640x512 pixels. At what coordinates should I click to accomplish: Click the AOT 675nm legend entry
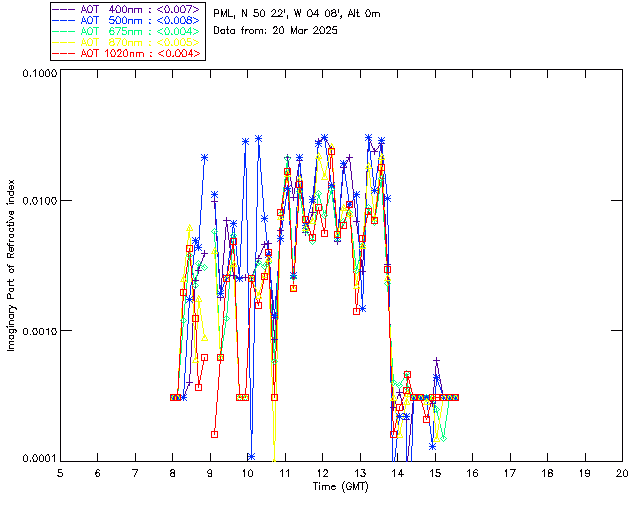click(127, 31)
